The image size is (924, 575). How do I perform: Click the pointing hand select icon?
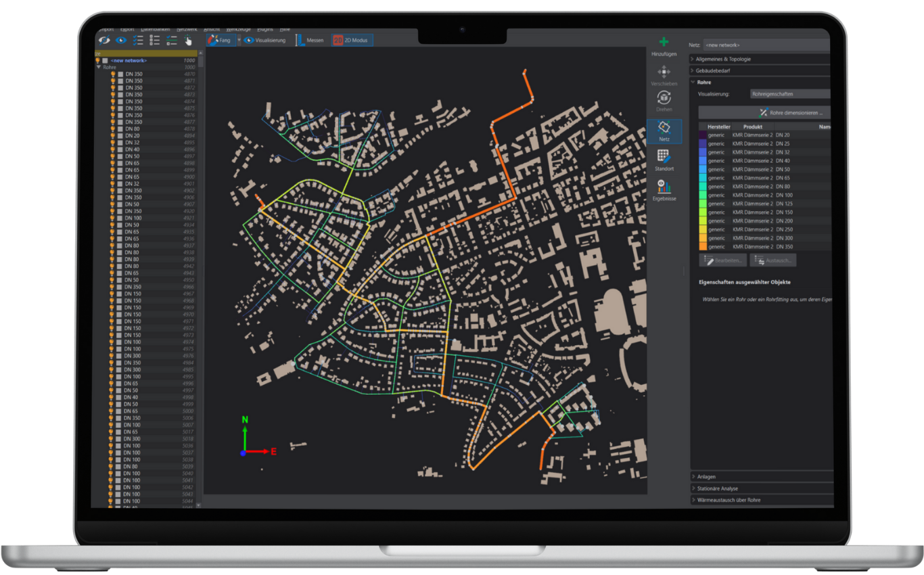(x=189, y=41)
